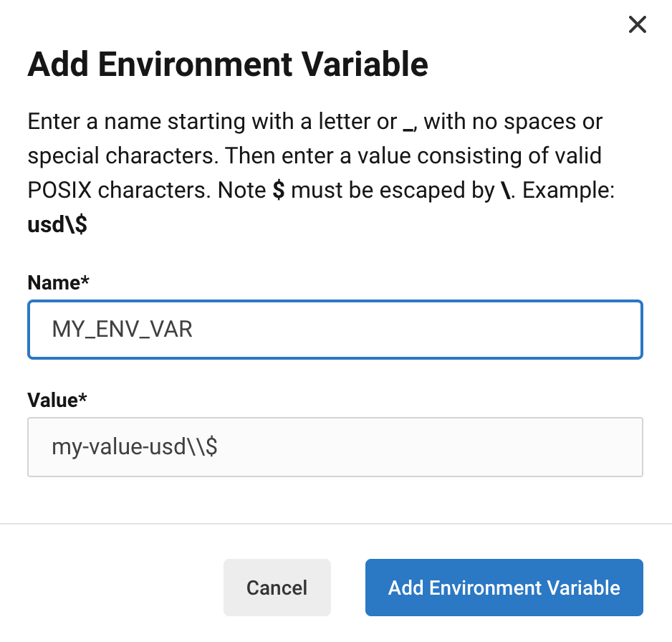This screenshot has width=672, height=642.
Task: Place cursor in the my-value-usd\\$ text
Action: point(135,447)
